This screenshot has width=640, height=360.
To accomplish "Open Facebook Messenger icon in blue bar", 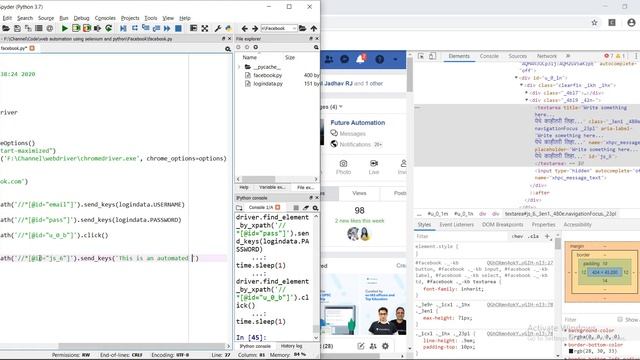I will (344, 60).
